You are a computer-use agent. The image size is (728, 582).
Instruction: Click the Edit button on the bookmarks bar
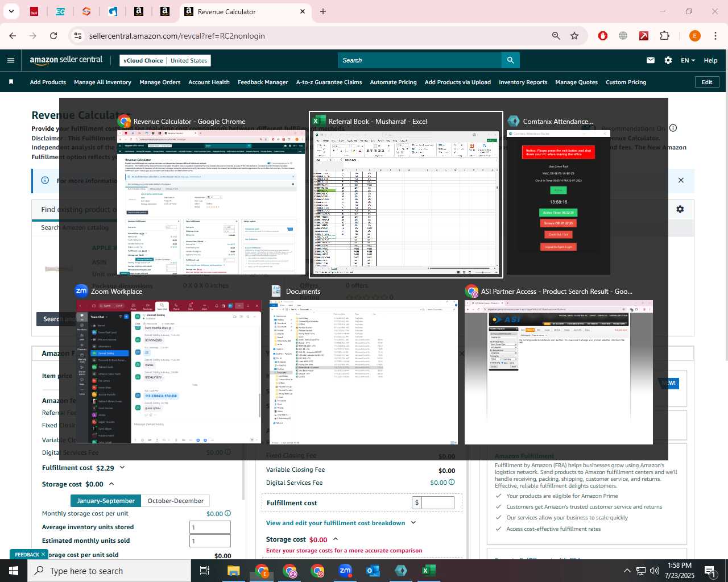click(x=707, y=82)
